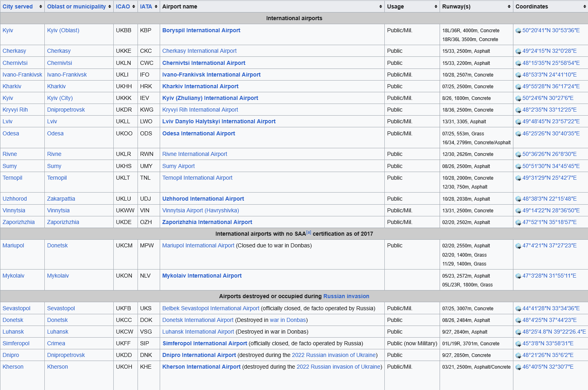The height and width of the screenshot is (390, 588).
Task: Open Belbek Sevastopol International Airport link
Action: tap(211, 308)
